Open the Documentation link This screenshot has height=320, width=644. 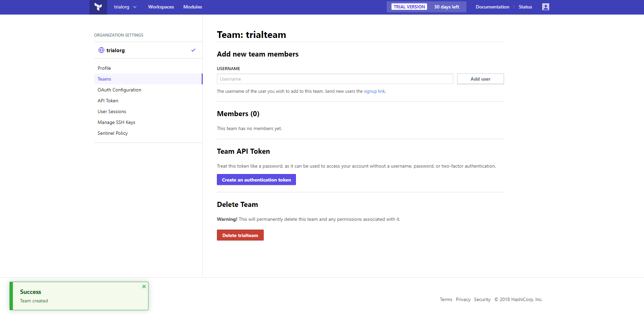492,7
